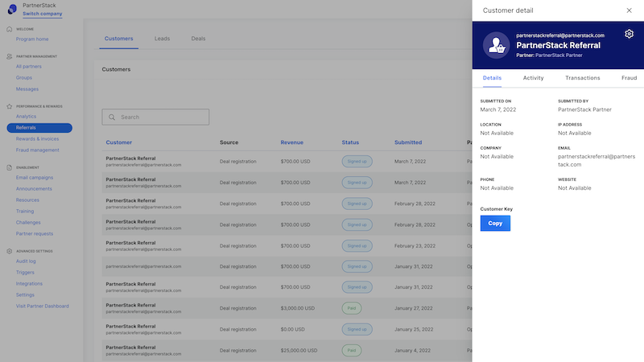Open Triggers settings
The height and width of the screenshot is (362, 644).
25,273
